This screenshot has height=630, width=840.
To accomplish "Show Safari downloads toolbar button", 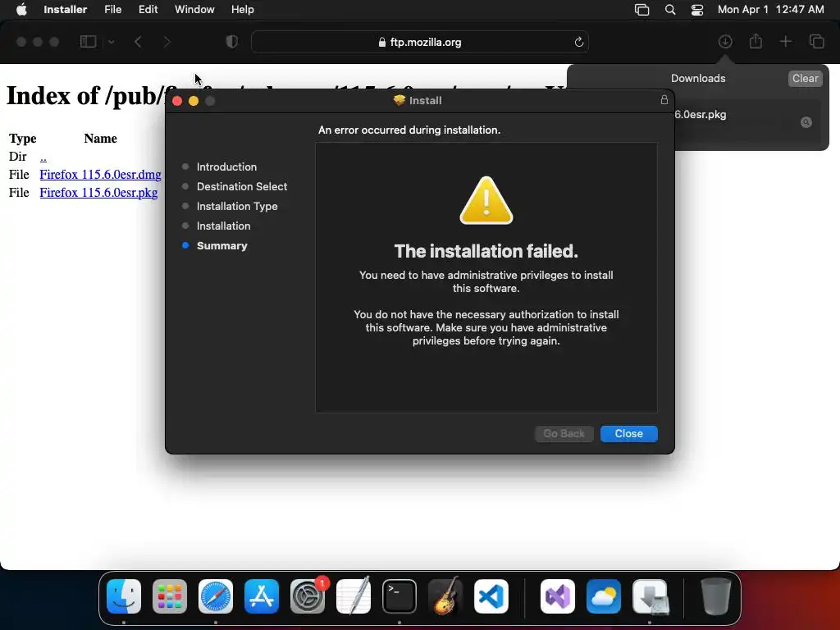I will click(725, 41).
